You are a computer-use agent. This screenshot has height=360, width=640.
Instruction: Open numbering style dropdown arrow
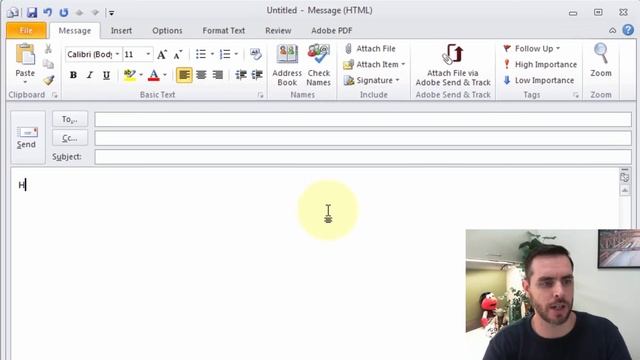click(236, 54)
